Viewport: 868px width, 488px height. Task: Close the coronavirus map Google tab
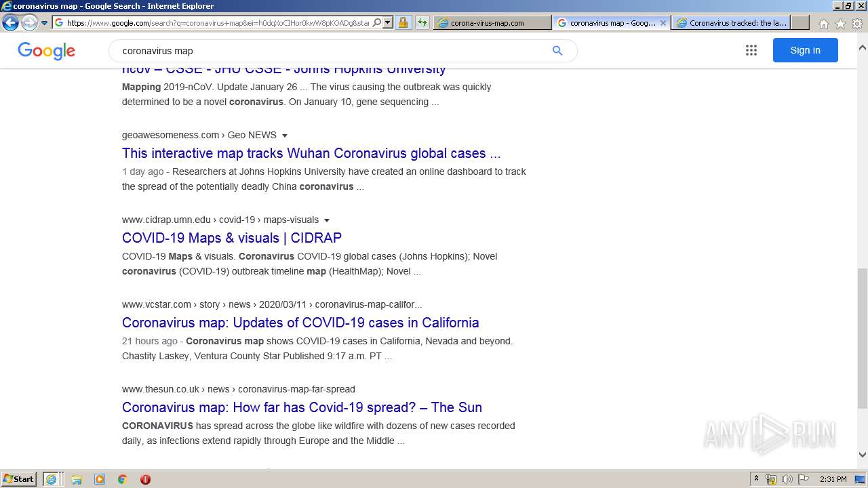(663, 22)
